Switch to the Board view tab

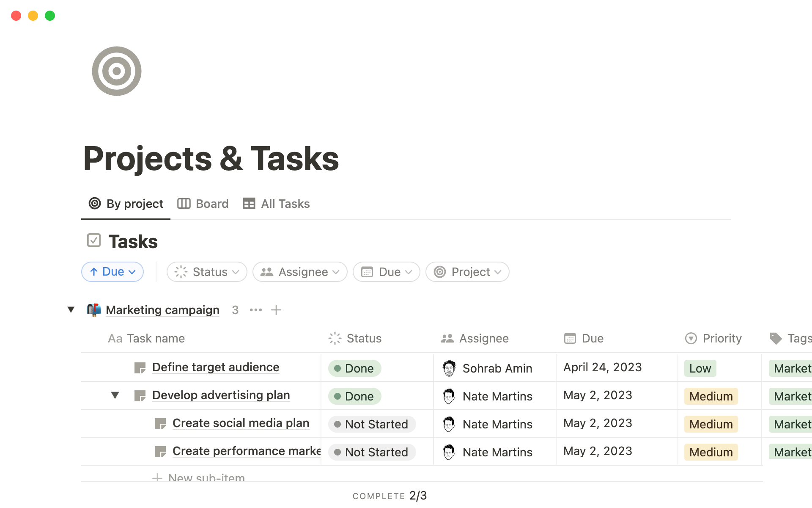[203, 204]
